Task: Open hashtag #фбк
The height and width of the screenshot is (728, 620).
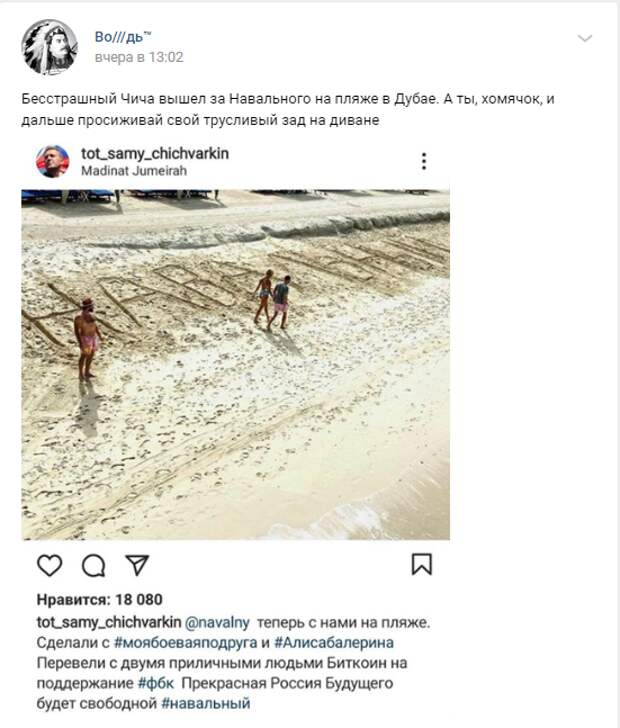Action: coord(156,683)
